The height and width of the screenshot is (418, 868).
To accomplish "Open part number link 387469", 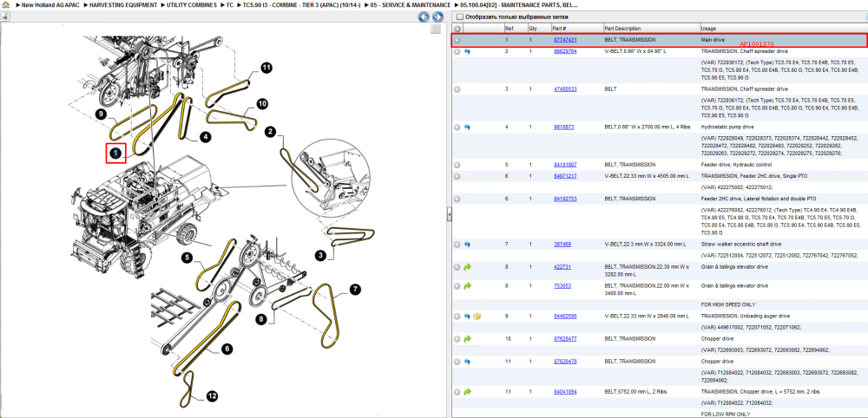I will pos(562,244).
